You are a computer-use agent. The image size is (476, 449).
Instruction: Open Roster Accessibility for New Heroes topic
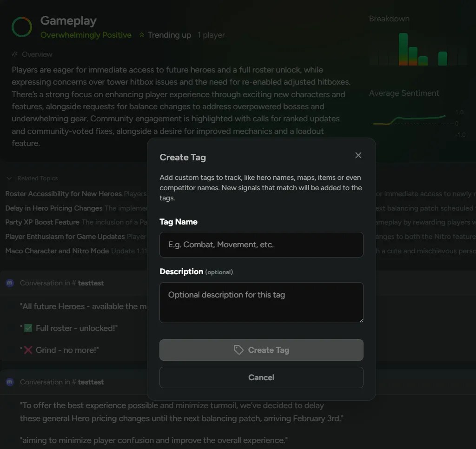(x=63, y=194)
